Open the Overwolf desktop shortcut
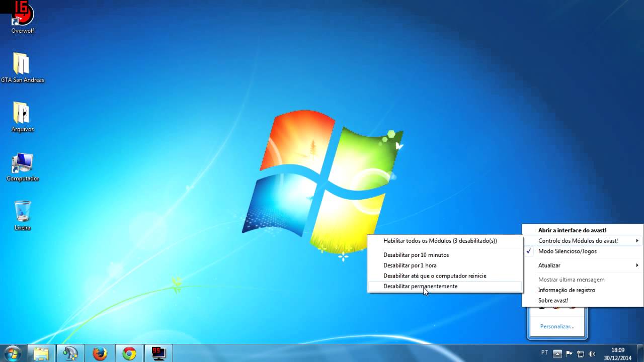Screen dimensions: 644x362 point(23,18)
